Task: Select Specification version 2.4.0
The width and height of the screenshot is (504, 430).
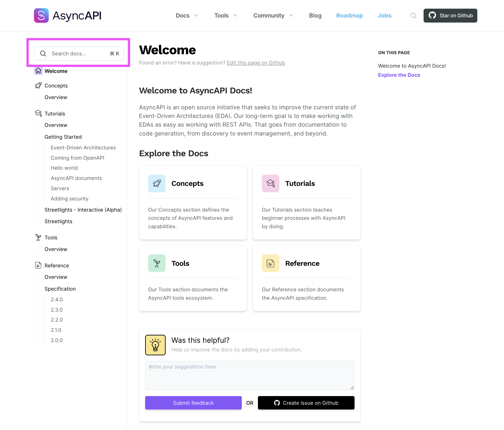Action: tap(57, 299)
